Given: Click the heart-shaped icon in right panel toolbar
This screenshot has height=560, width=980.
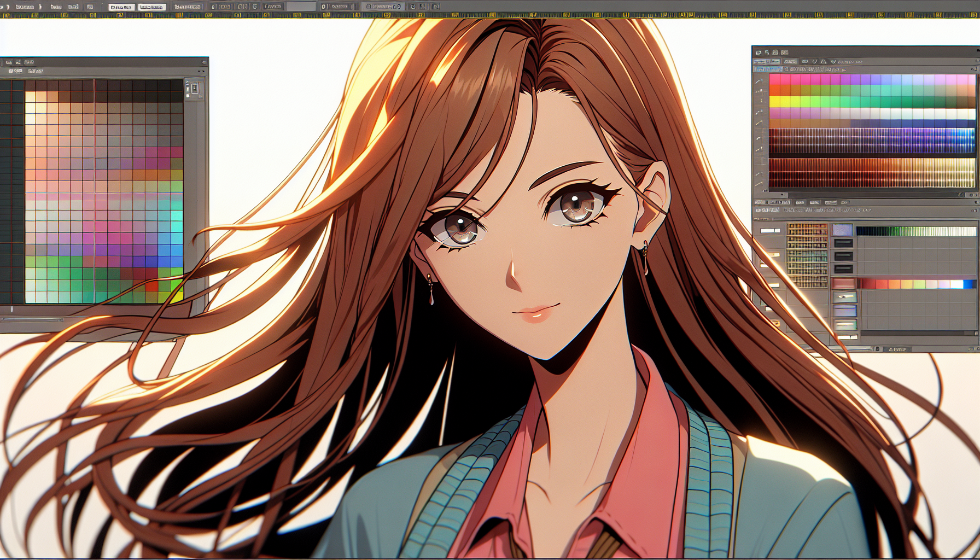Looking at the screenshot, I should [833, 62].
